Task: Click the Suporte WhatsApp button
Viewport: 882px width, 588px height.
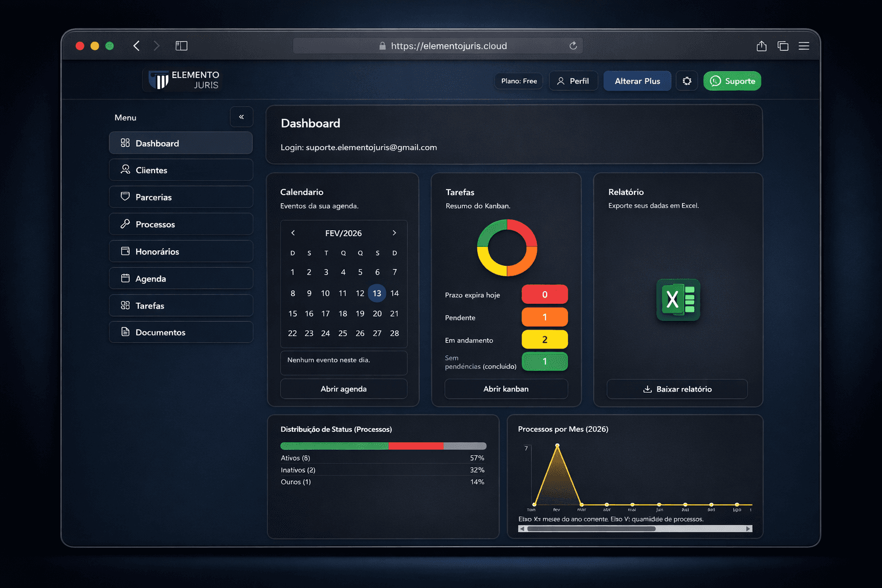Action: [732, 80]
